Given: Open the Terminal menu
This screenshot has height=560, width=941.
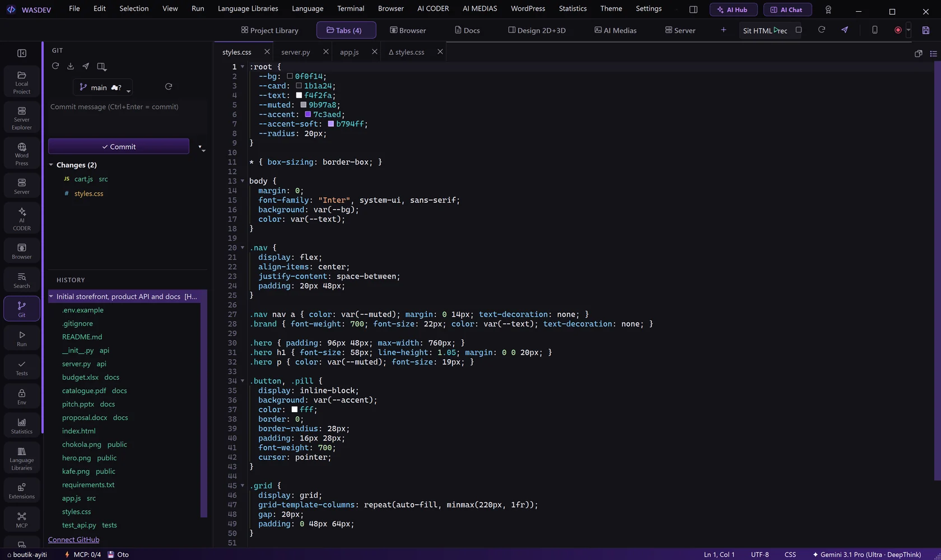Looking at the screenshot, I should click(x=351, y=8).
